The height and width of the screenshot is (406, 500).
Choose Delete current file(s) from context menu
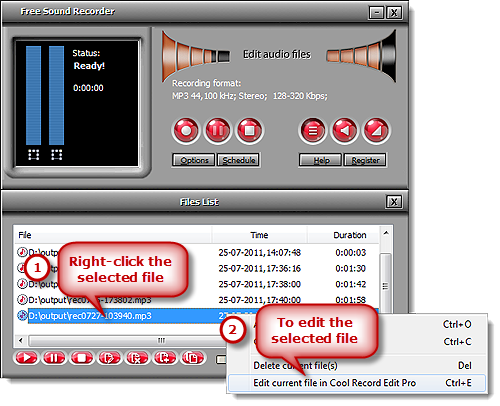pyautogui.click(x=356, y=366)
